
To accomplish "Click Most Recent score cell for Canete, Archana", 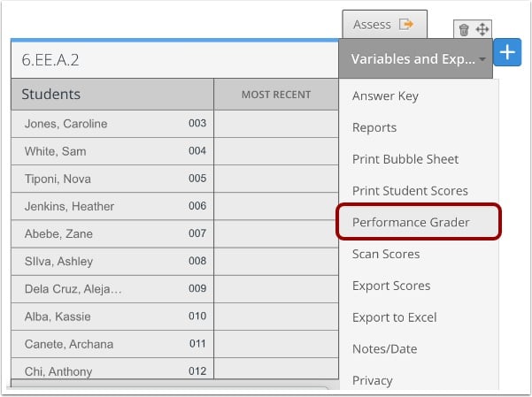I will click(x=276, y=344).
